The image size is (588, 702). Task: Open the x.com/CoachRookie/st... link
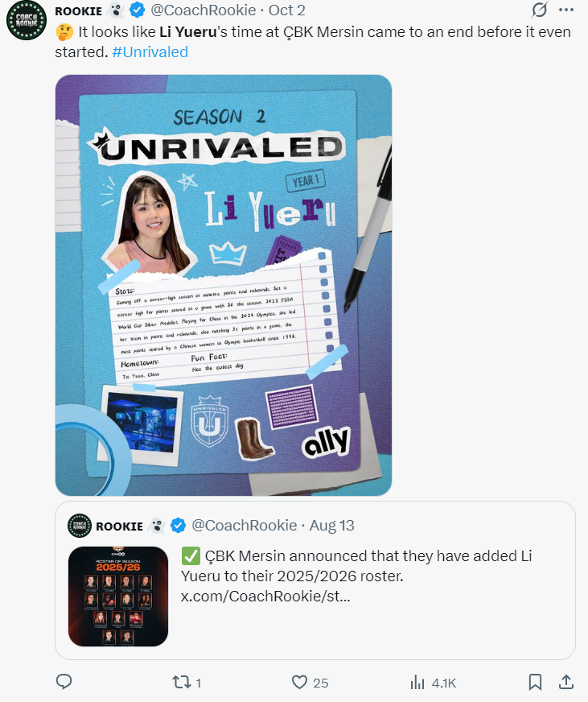[265, 596]
